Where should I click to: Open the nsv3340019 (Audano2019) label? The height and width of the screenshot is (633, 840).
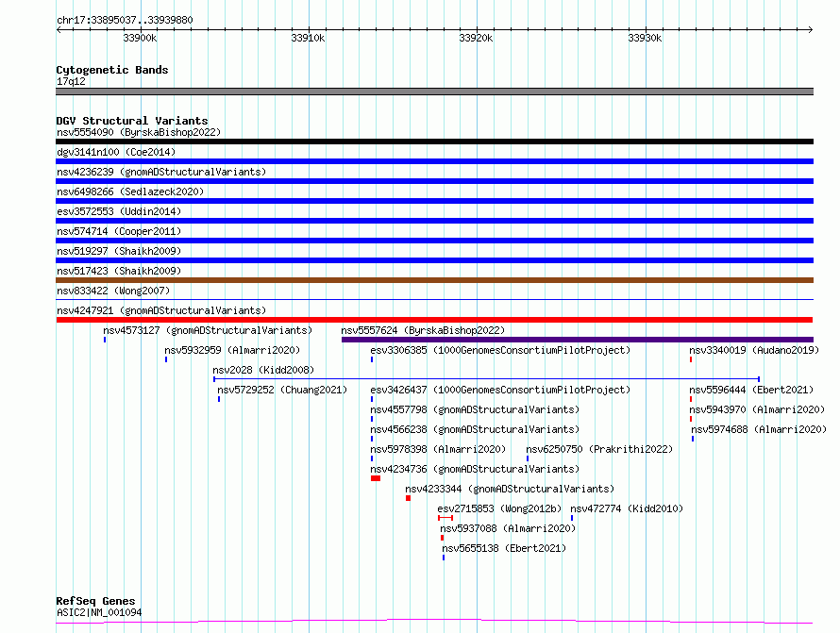pyautogui.click(x=754, y=350)
